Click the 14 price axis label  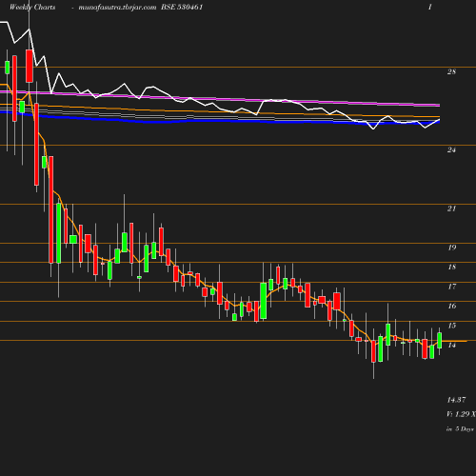click(x=452, y=345)
